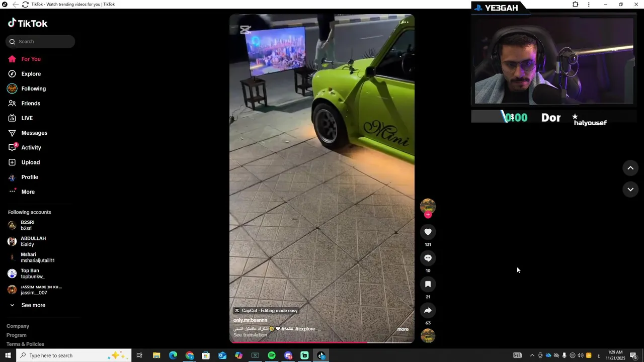Open the Terms & Policies footer link
This screenshot has height=362, width=644.
(x=25, y=344)
